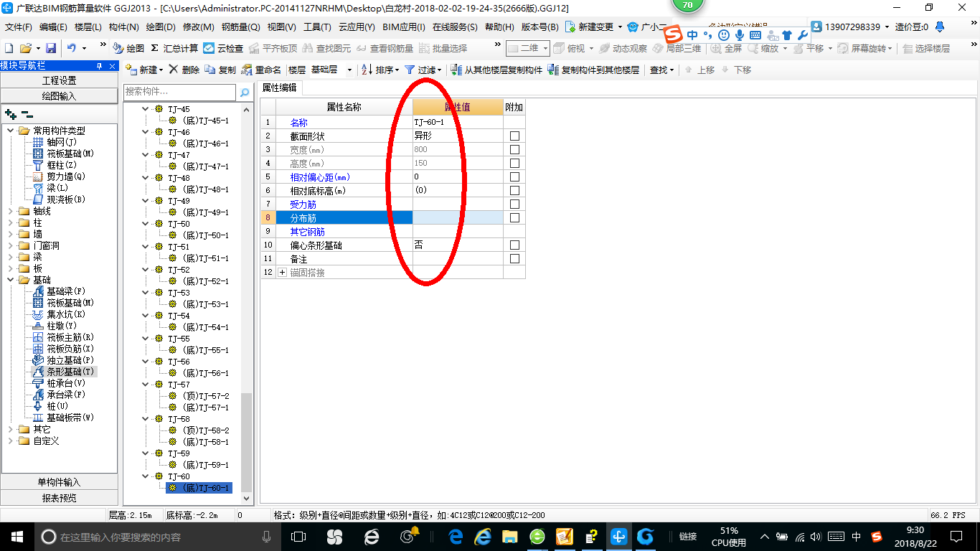Collapse the TJ-45 node in component tree
Image resolution: width=980 pixels, height=551 pixels.
pos(146,109)
